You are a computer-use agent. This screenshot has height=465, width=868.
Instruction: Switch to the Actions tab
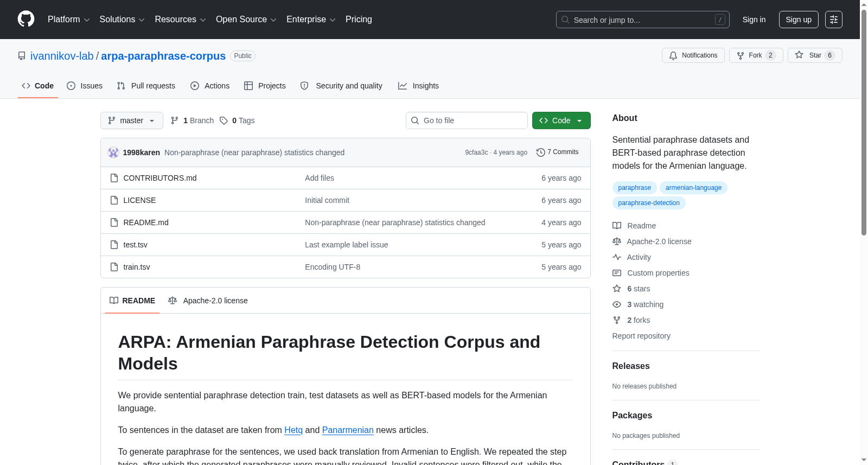pos(210,86)
